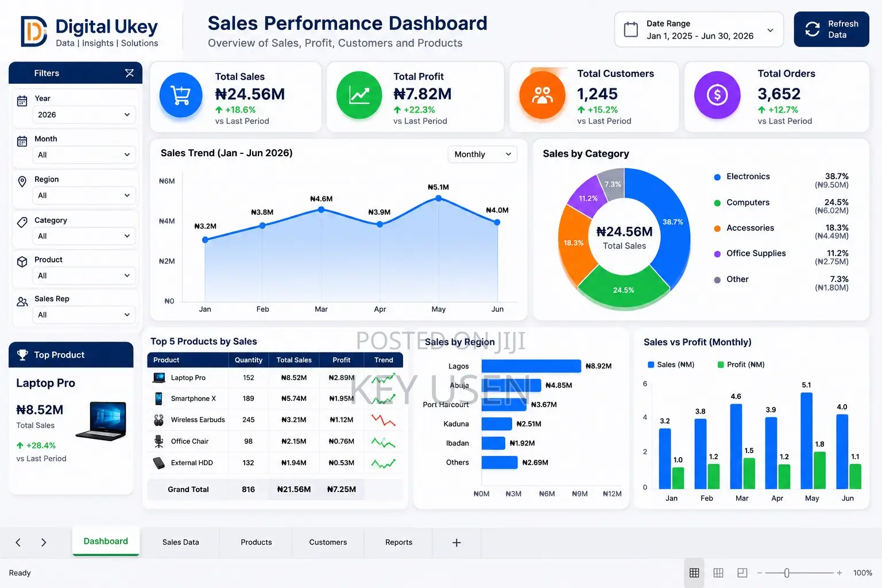Click the Total Sales shopping cart icon
This screenshot has width=882, height=588.
pyautogui.click(x=181, y=95)
